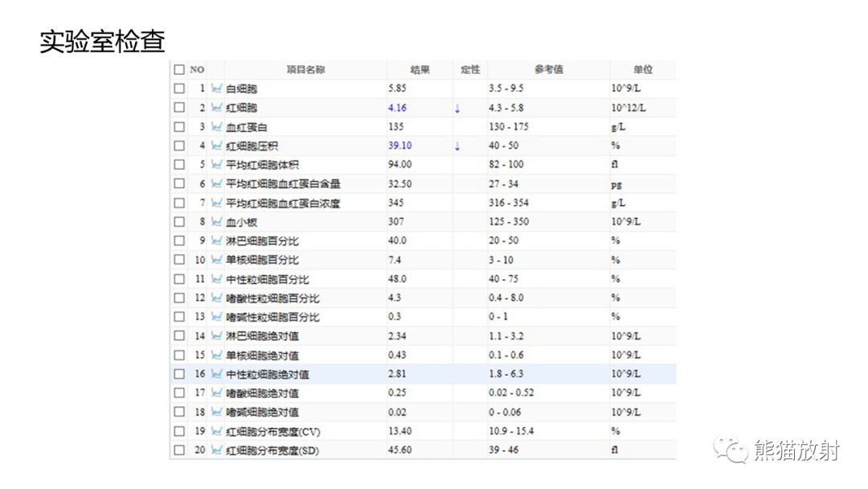Click the 实验室检查 slide title
The image size is (868, 489).
(102, 42)
